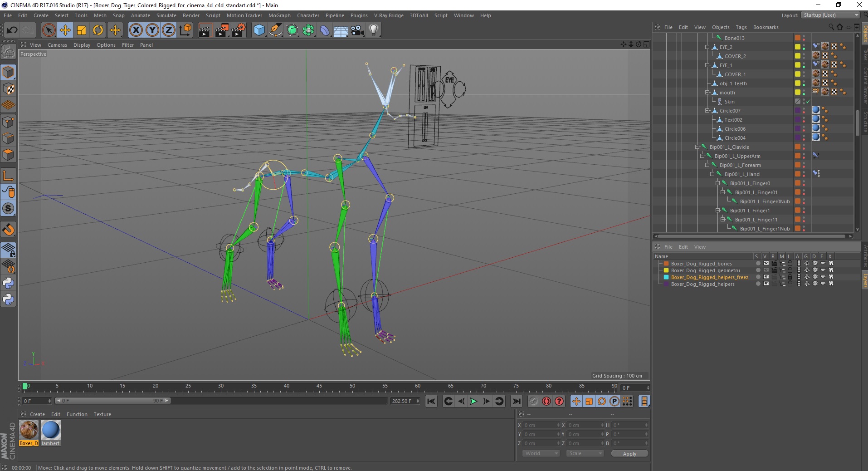Collapse Circle007 tree node
Viewport: 868px width, 471px height.
click(707, 111)
